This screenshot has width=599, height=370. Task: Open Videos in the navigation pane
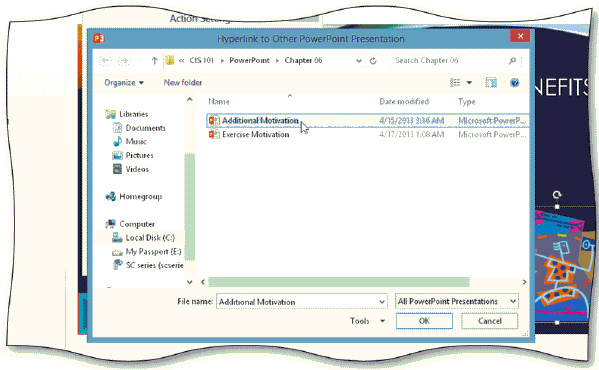point(137,169)
